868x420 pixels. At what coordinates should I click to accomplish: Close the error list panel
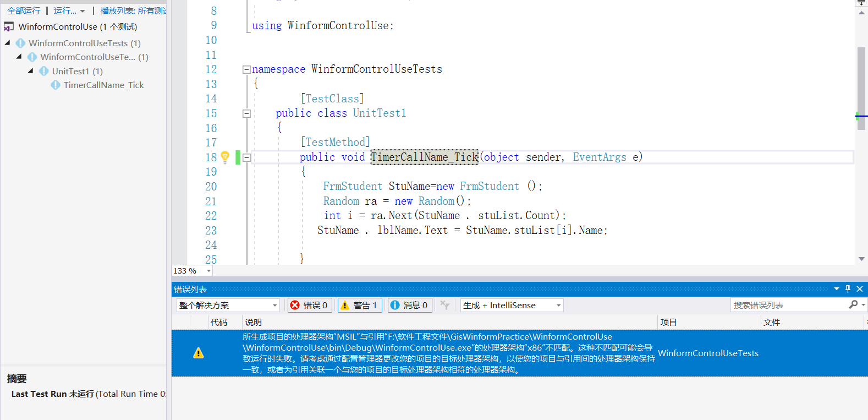coord(860,288)
